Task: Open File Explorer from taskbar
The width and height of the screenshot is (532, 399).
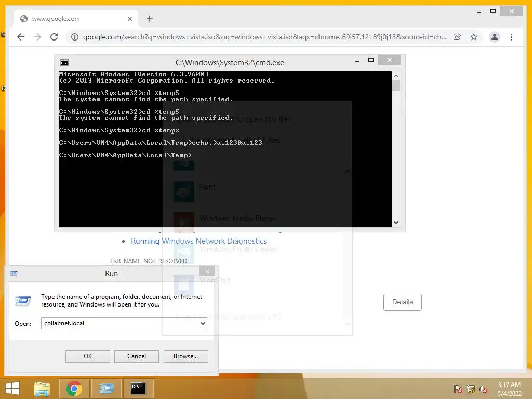Action: tap(42, 389)
